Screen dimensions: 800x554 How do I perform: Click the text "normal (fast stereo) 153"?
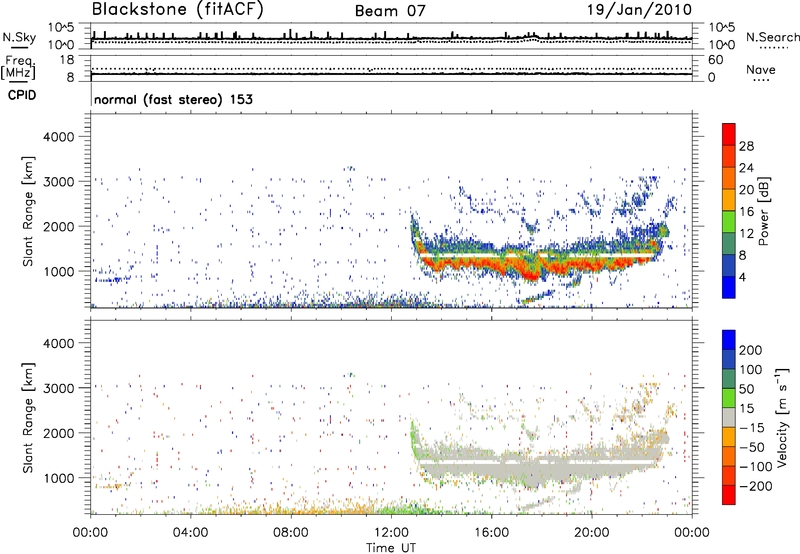[x=173, y=99]
